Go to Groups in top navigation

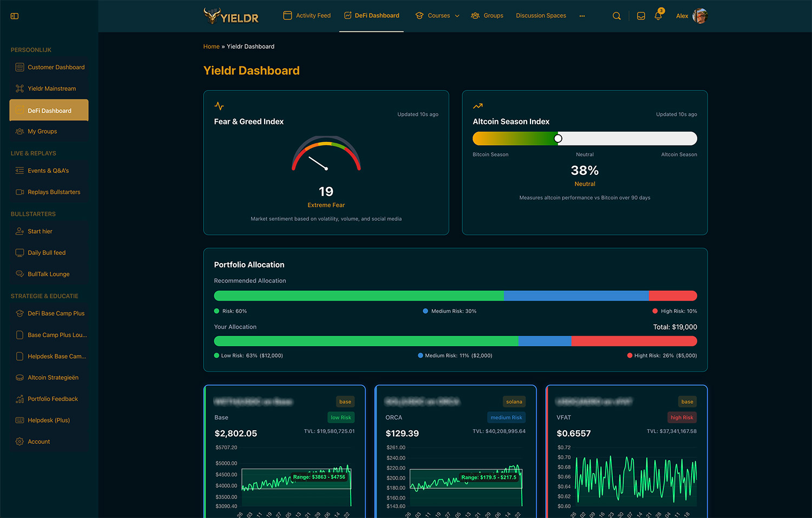487,16
